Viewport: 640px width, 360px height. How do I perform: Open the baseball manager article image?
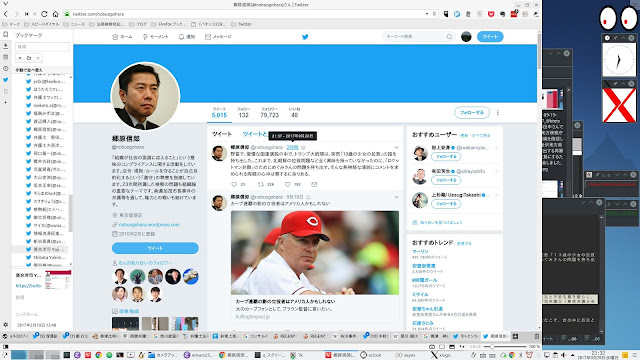315,253
